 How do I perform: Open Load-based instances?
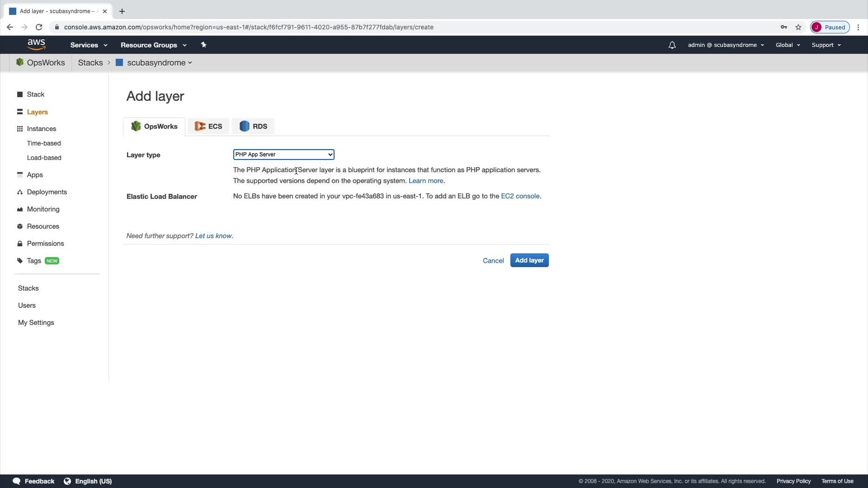click(44, 158)
